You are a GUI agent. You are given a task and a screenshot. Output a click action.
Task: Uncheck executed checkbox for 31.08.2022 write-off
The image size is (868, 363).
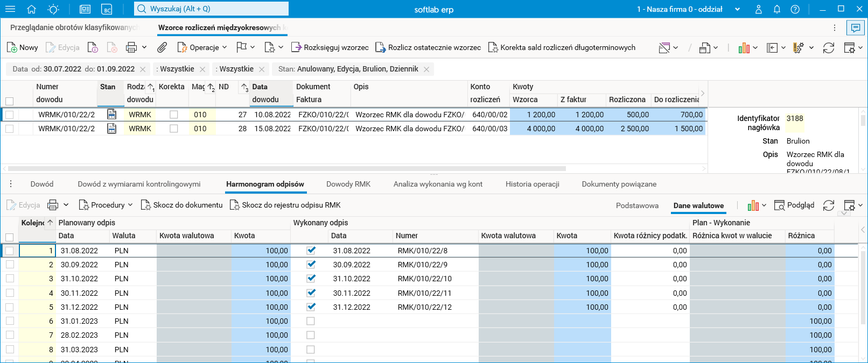(311, 251)
